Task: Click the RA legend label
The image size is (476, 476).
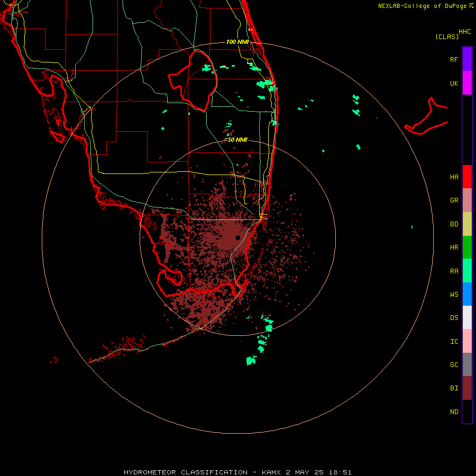Action: (x=454, y=271)
